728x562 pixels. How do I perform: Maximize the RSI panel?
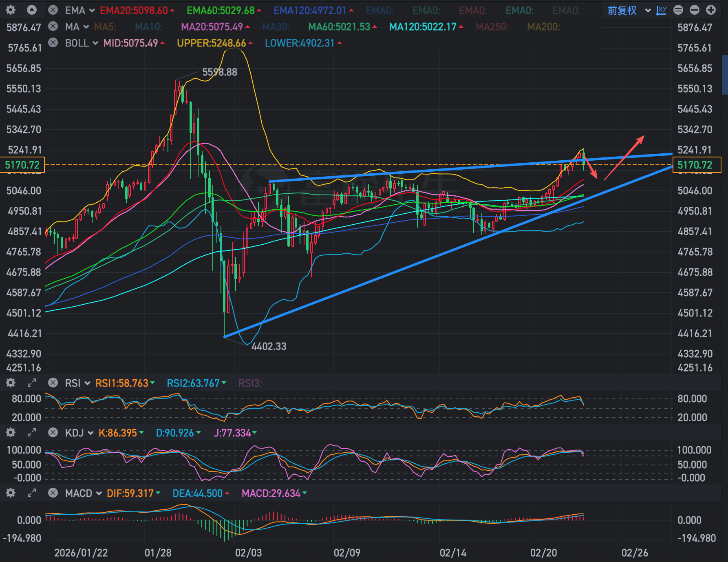(32, 383)
